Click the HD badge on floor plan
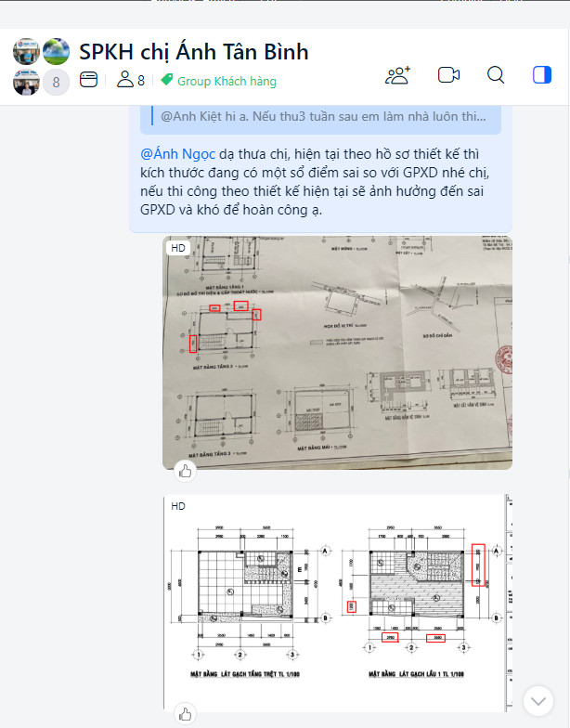Image resolution: width=570 pixels, height=728 pixels. point(178,506)
